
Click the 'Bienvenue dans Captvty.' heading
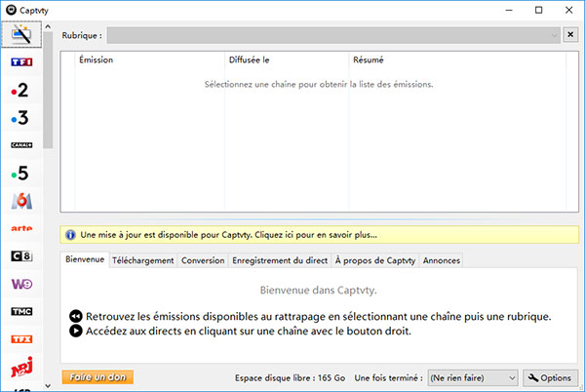[318, 291]
